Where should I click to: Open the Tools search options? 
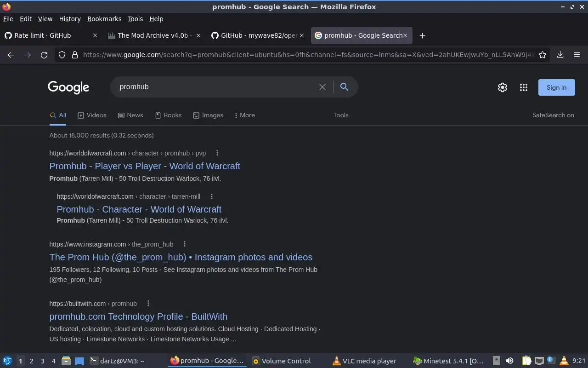(341, 115)
